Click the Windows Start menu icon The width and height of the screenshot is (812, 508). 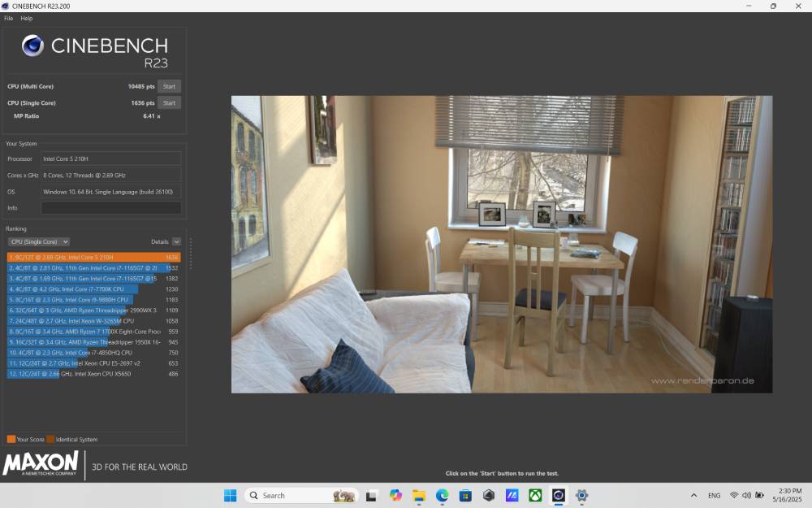tap(230, 495)
